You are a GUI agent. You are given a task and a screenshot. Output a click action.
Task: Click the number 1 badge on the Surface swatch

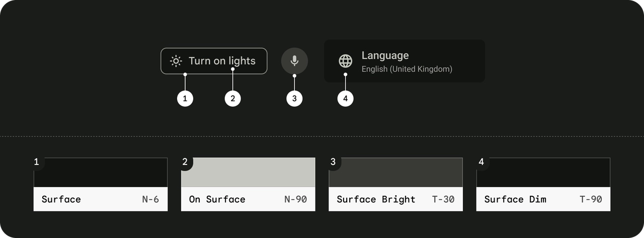coord(37,162)
